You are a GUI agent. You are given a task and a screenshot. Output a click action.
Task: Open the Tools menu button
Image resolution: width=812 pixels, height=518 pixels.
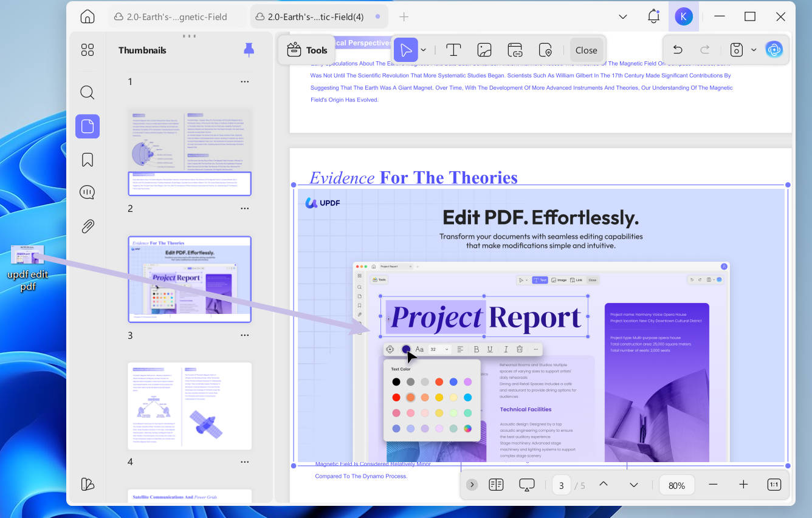click(x=307, y=50)
